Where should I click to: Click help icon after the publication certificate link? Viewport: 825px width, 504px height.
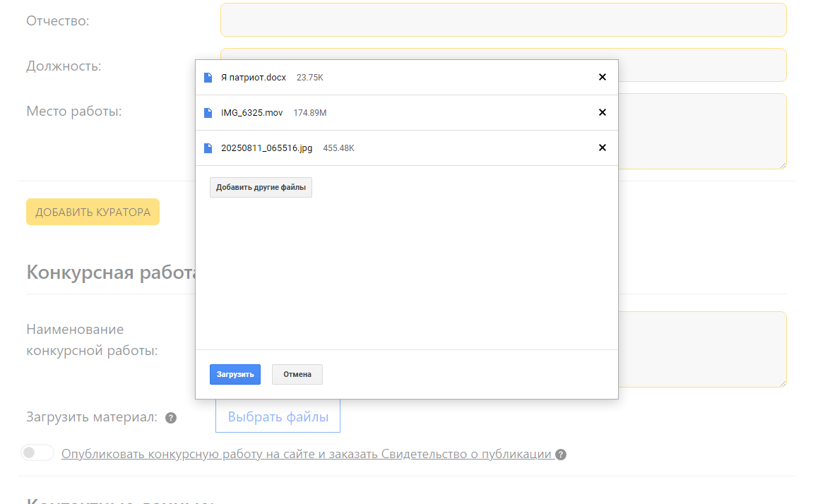pos(561,455)
